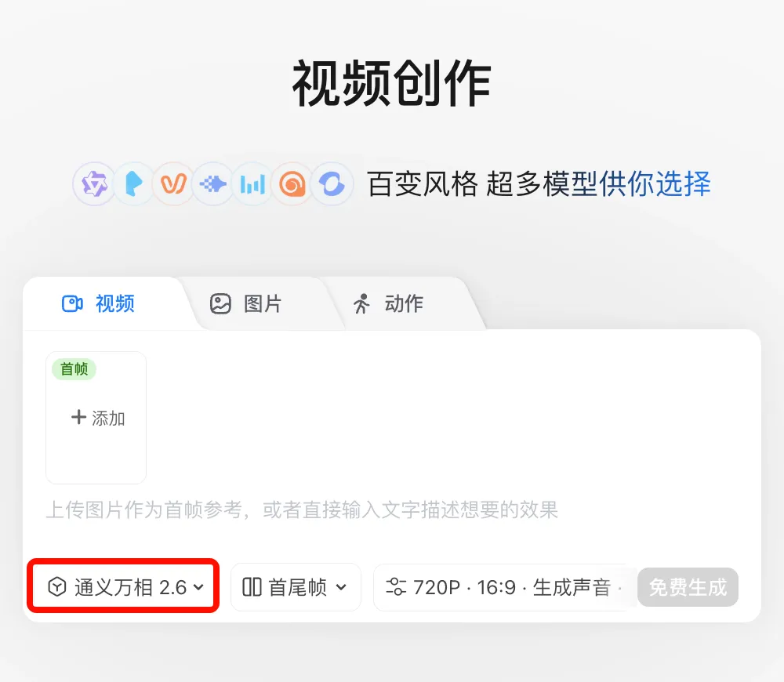Switch to the 图片 tab
The image size is (784, 682).
pyautogui.click(x=246, y=304)
